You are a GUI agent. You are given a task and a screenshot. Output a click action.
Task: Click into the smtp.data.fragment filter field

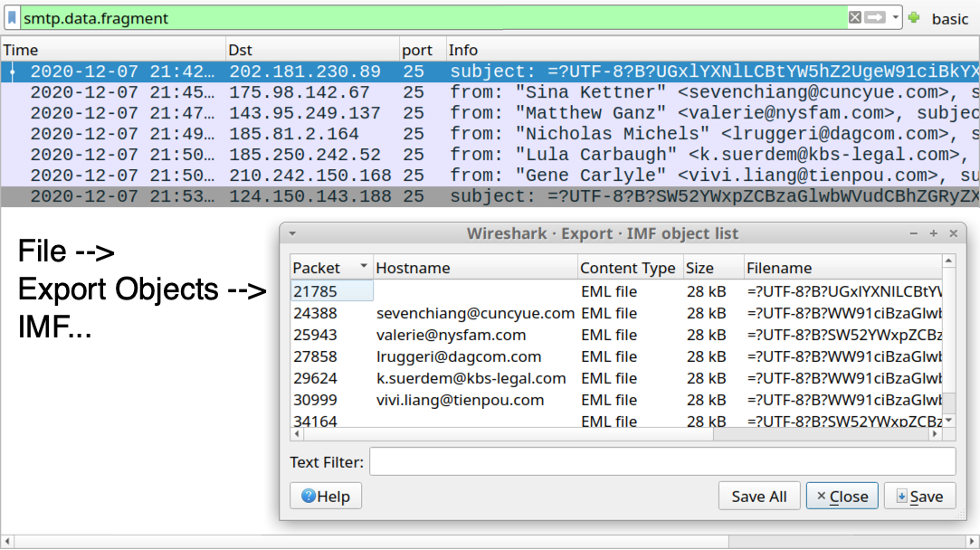(x=433, y=18)
